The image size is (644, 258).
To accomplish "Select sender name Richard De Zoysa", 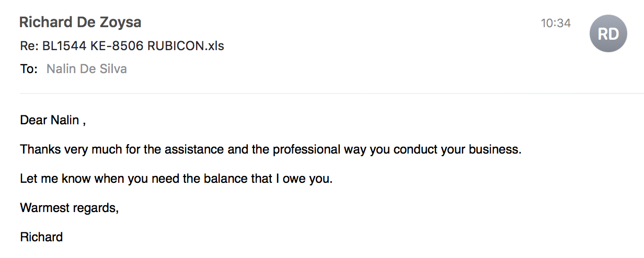I will tap(80, 22).
